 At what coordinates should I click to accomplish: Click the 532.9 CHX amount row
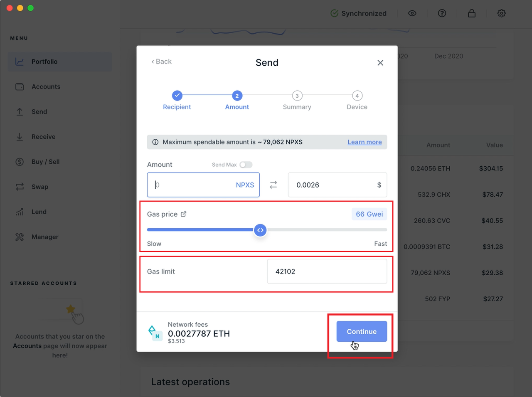pos(434,195)
